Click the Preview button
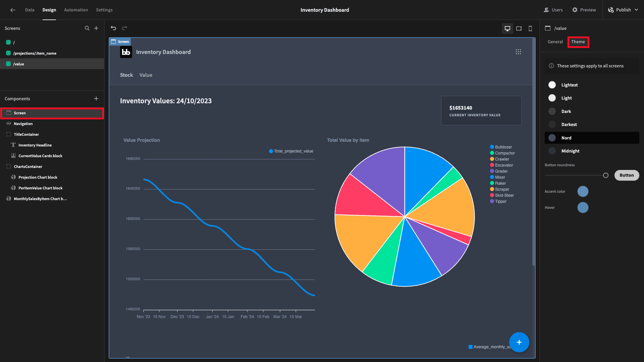 point(584,10)
